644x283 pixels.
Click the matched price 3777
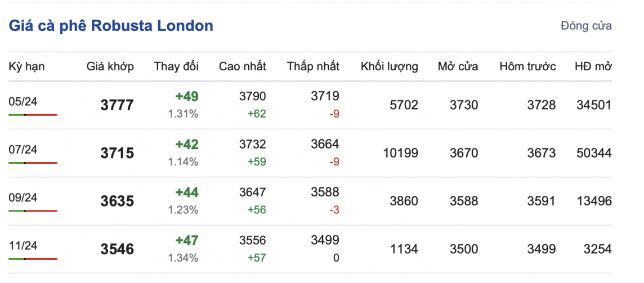click(x=117, y=105)
